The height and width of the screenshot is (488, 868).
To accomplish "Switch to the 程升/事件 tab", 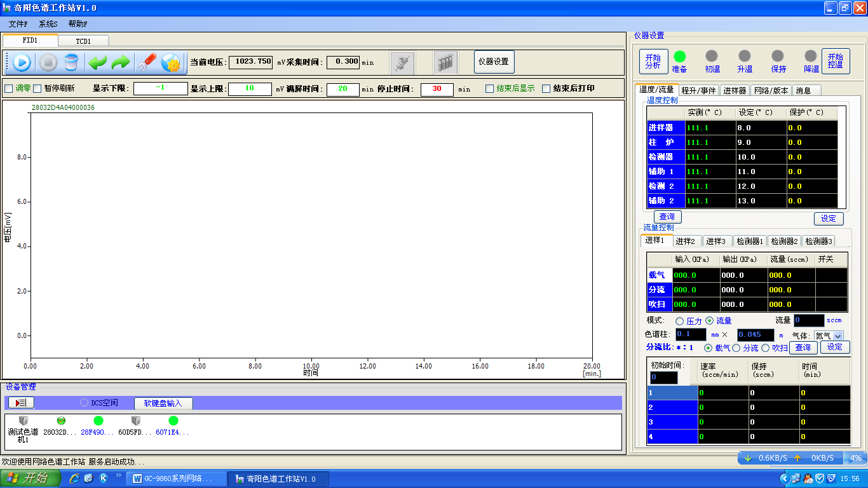I will pyautogui.click(x=698, y=90).
